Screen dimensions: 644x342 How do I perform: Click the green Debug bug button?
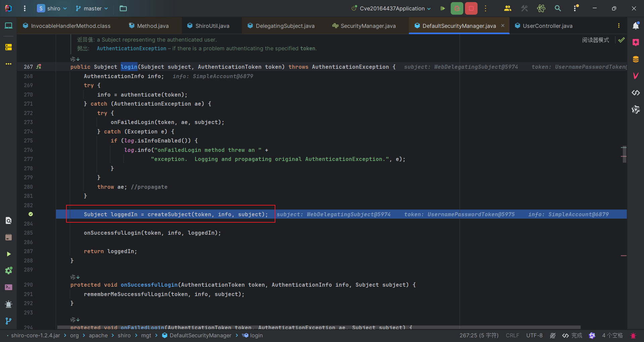(x=457, y=8)
